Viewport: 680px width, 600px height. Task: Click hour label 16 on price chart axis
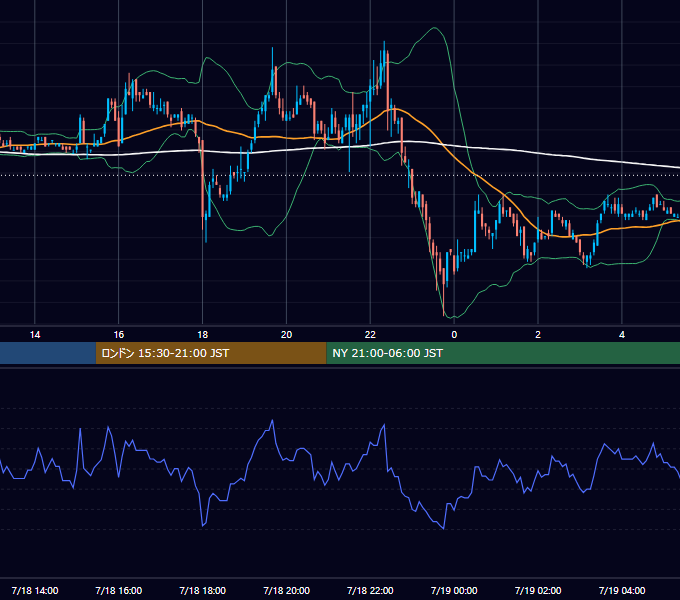118,335
